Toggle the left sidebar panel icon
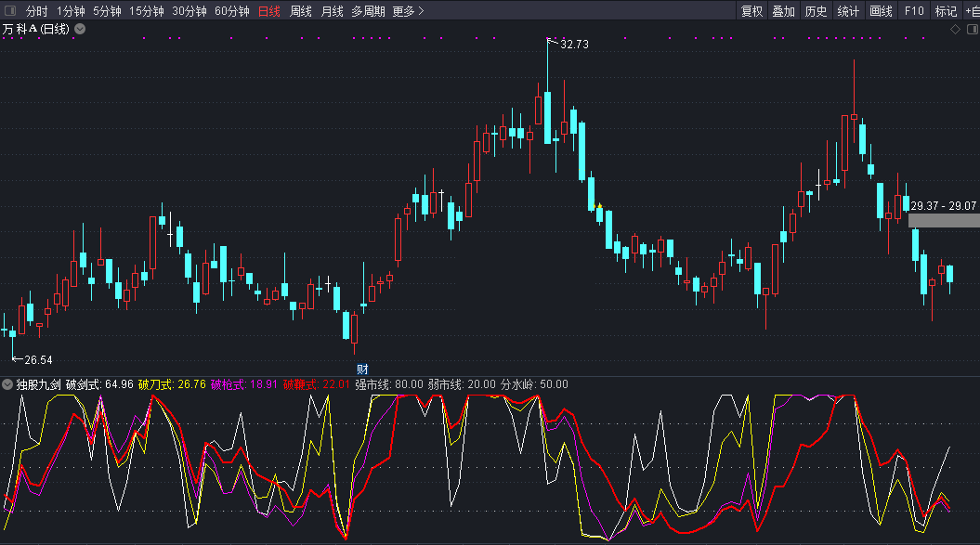980x545 pixels. (x=10, y=10)
